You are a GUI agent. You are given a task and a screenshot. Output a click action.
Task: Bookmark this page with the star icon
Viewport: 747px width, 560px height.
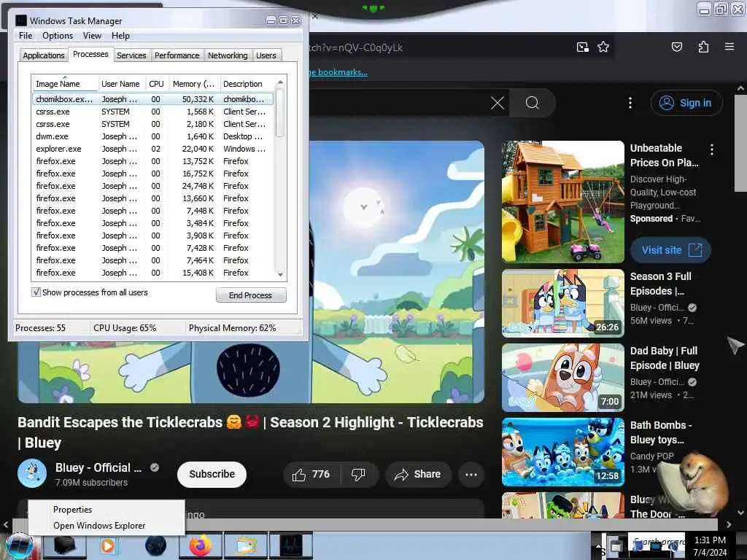(603, 47)
